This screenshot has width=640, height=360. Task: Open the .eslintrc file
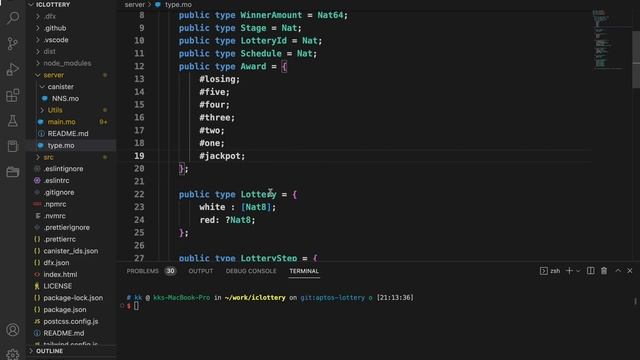(56, 180)
